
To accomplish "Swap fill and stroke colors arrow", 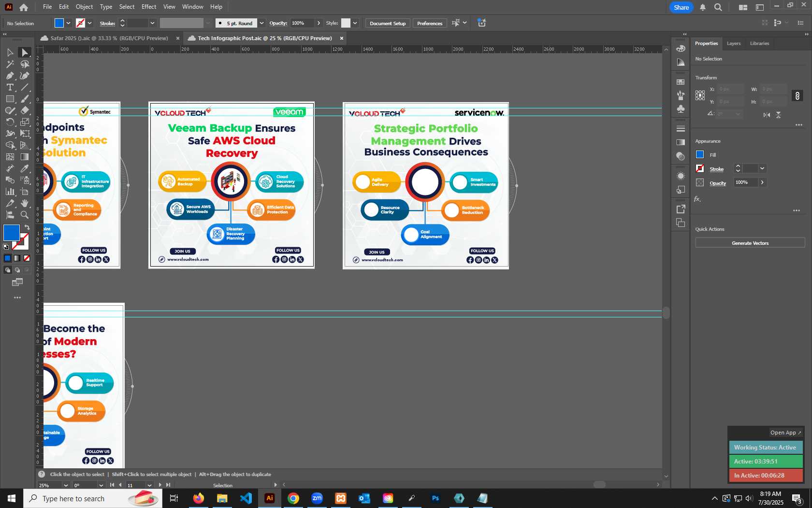I will tap(27, 227).
